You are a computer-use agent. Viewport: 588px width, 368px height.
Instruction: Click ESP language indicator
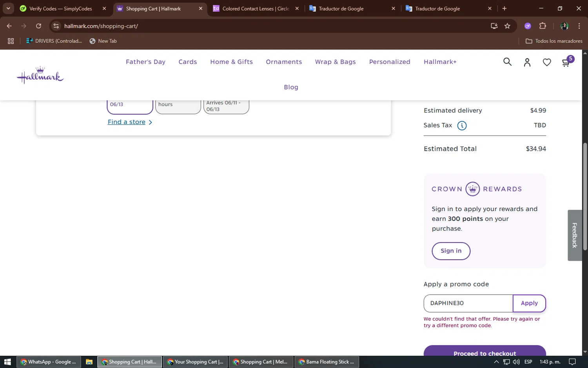[x=528, y=362]
